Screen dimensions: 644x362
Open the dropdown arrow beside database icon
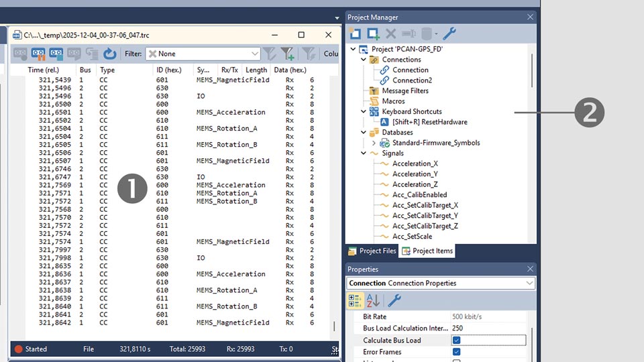tap(436, 34)
